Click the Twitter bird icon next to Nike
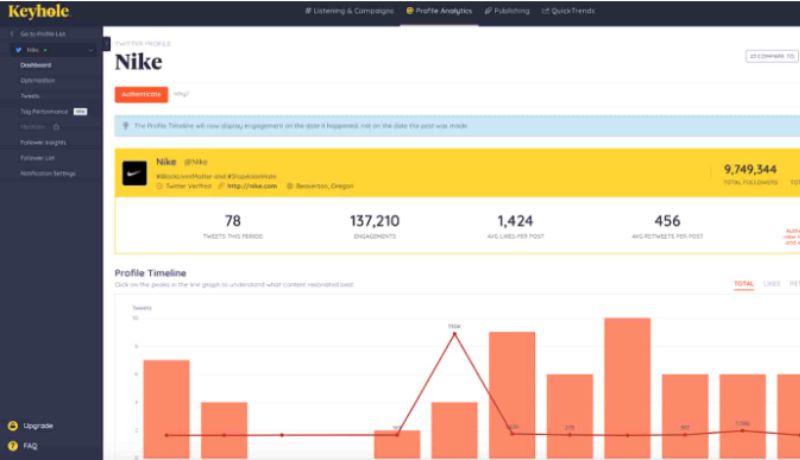Viewport: 800px width, 460px height. tap(19, 50)
